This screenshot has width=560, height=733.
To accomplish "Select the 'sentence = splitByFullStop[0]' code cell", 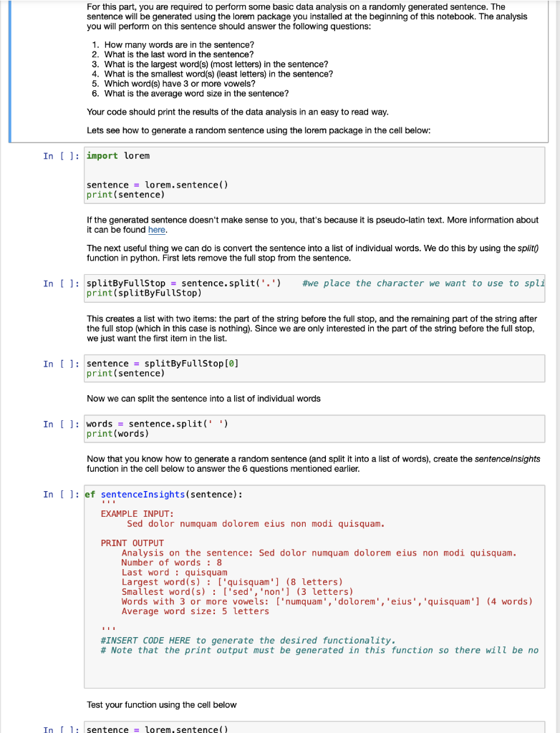I will (314, 369).
